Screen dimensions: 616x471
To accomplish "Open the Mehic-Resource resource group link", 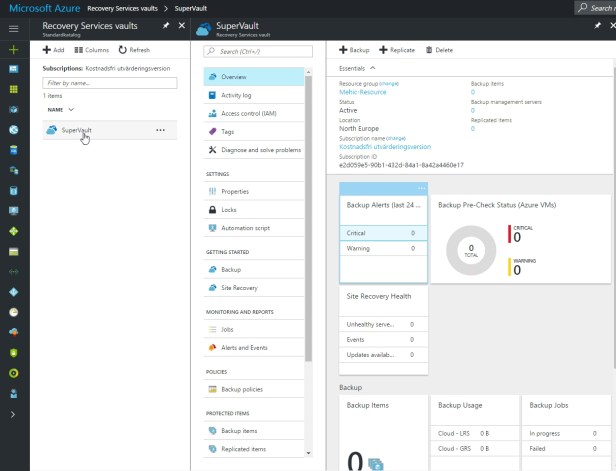I will tap(362, 92).
